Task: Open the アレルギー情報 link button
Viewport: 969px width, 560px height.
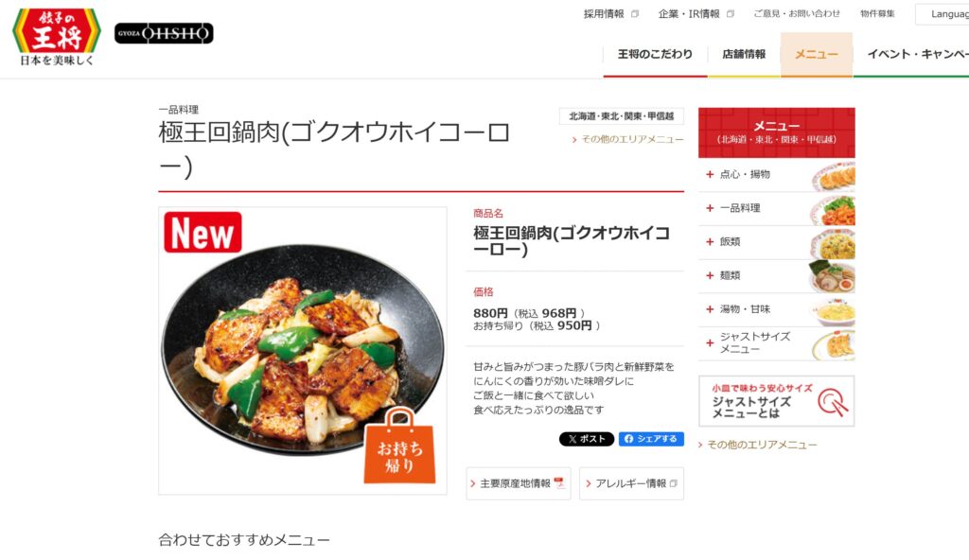Action: (x=631, y=483)
